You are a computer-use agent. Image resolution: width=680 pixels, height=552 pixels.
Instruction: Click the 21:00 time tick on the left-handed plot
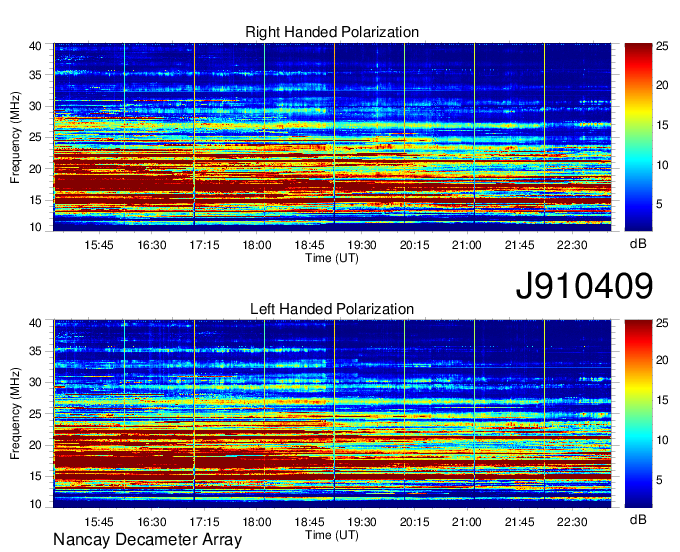467,522
